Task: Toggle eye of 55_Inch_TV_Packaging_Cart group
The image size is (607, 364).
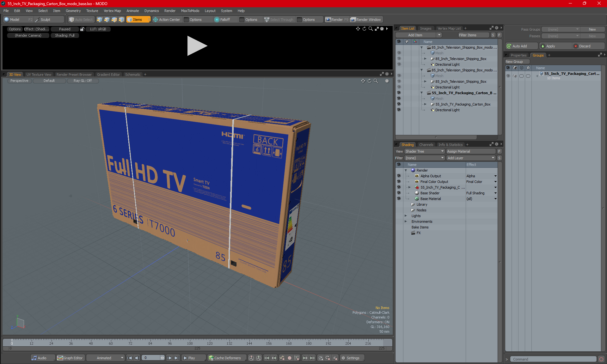Action: pos(508,76)
